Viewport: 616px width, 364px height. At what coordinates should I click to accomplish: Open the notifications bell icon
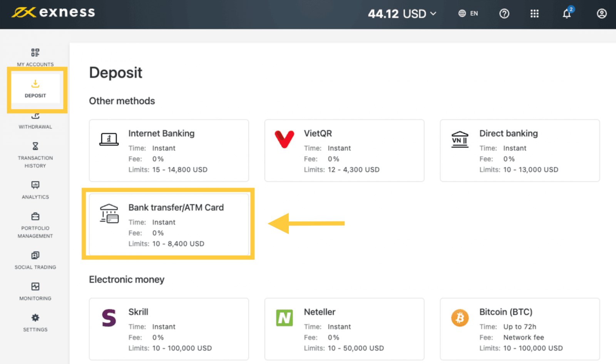point(567,13)
